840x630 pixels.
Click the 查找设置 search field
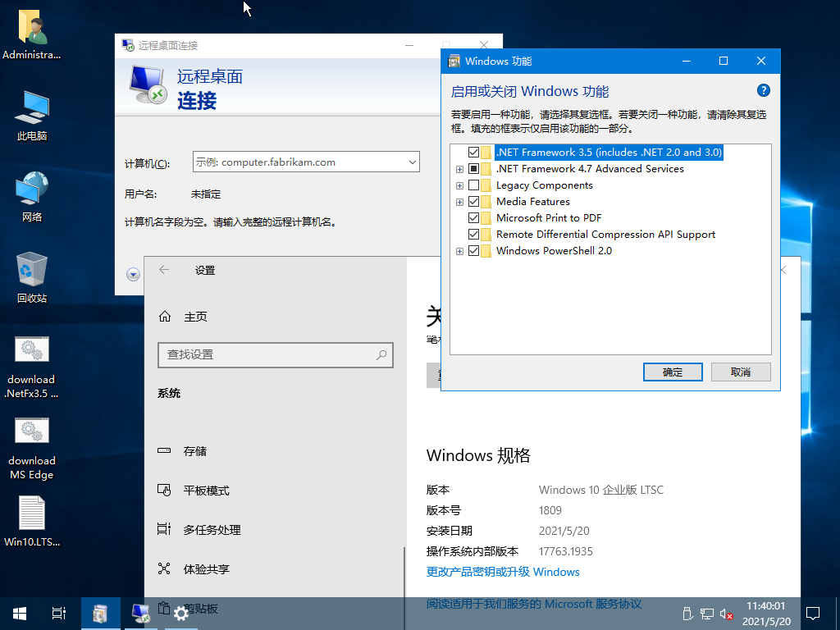click(x=276, y=354)
